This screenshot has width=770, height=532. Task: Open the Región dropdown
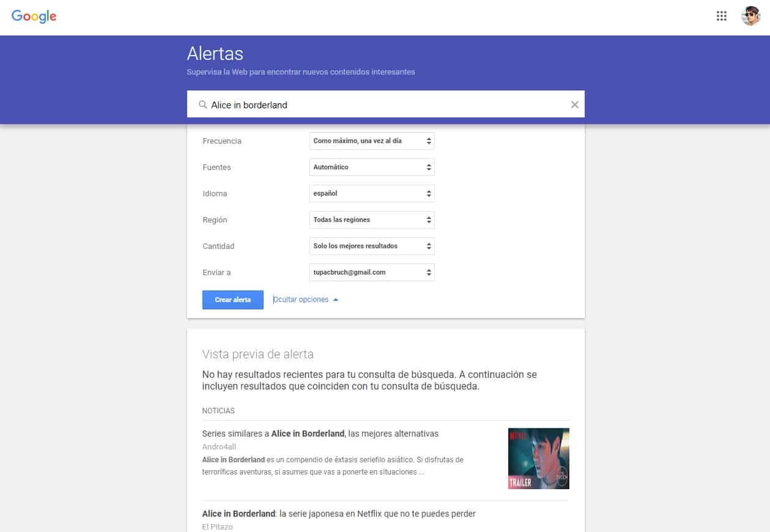pyautogui.click(x=371, y=220)
